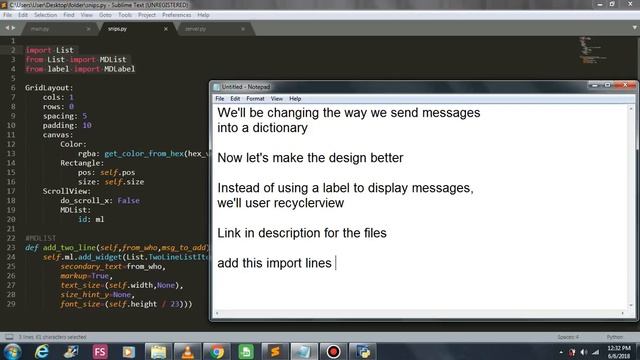Click Notepad's horizontal scrollbar right arrow

tap(622, 313)
